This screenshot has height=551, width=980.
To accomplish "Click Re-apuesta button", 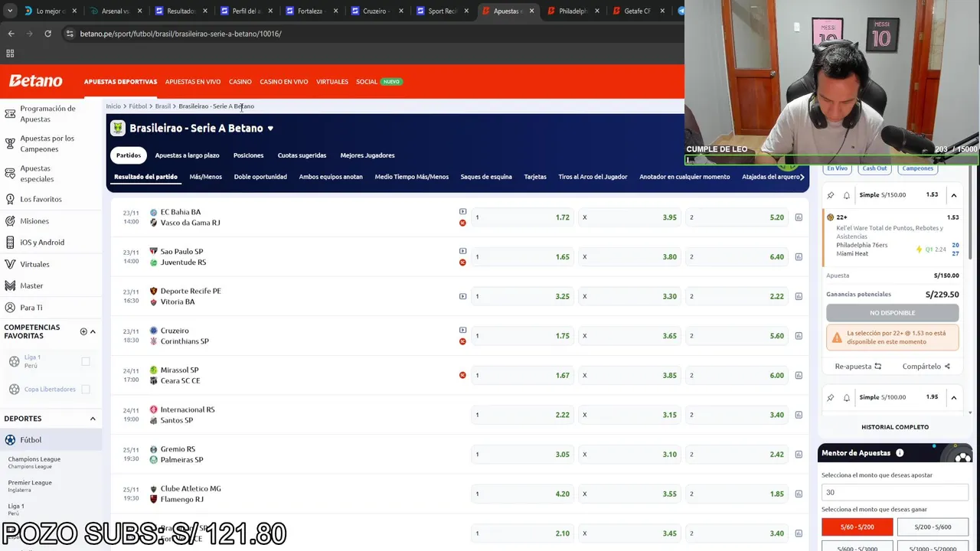I will pos(858,367).
